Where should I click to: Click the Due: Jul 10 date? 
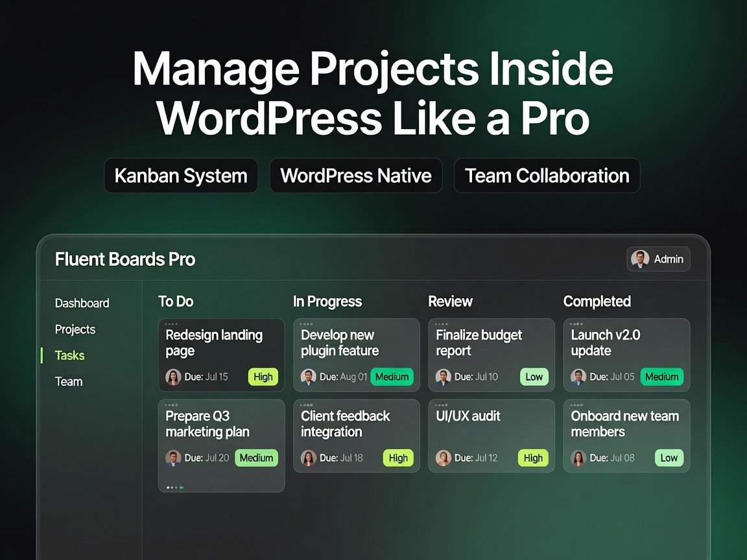[x=477, y=377]
